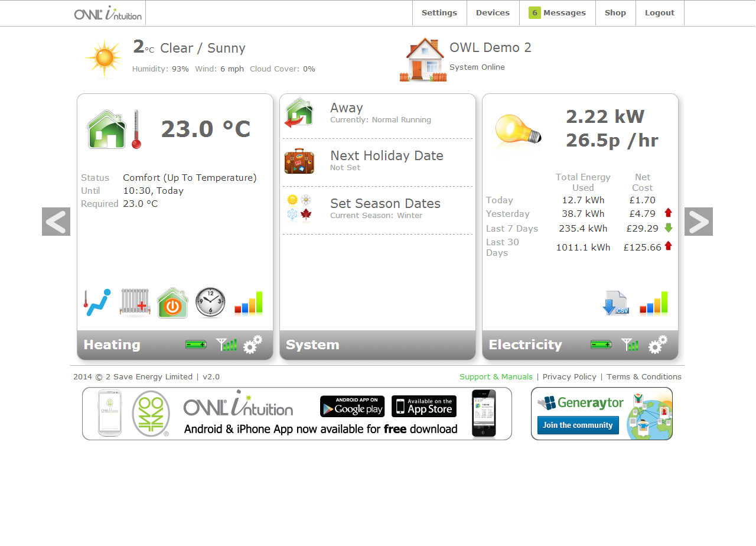756x546 pixels.
Task: Click the Support & Manuals link
Action: 496,377
